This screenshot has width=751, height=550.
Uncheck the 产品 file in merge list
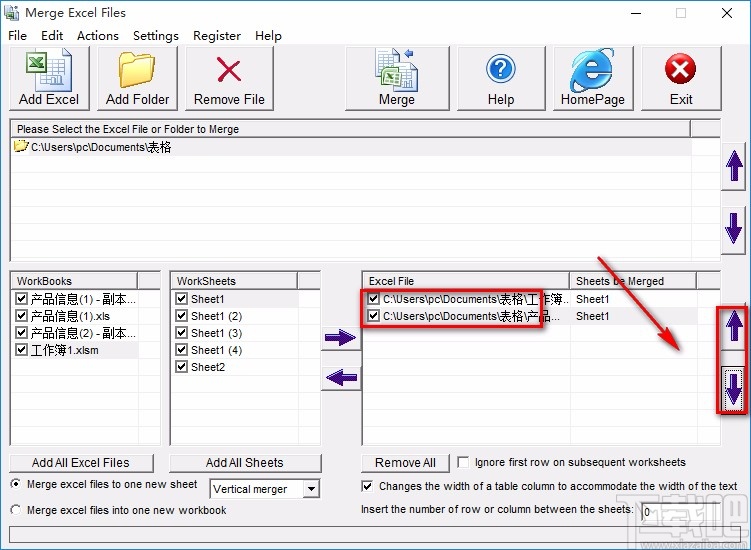[374, 316]
